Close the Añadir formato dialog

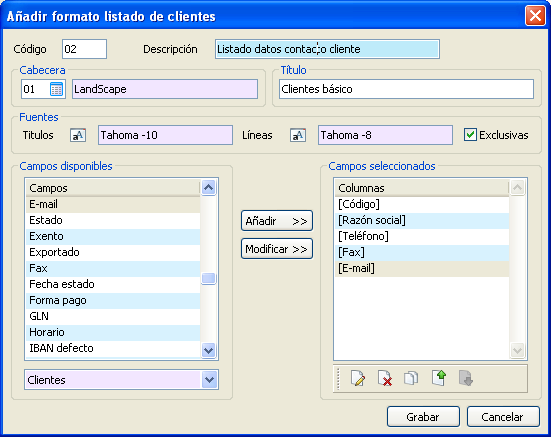[x=535, y=16]
